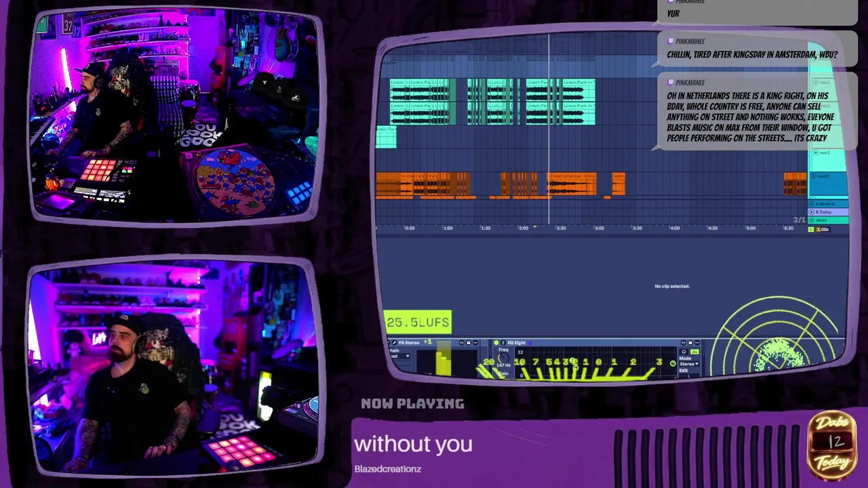This screenshot has height=488, width=868.
Task: Save the EQ Eight preset
Action: click(x=690, y=343)
